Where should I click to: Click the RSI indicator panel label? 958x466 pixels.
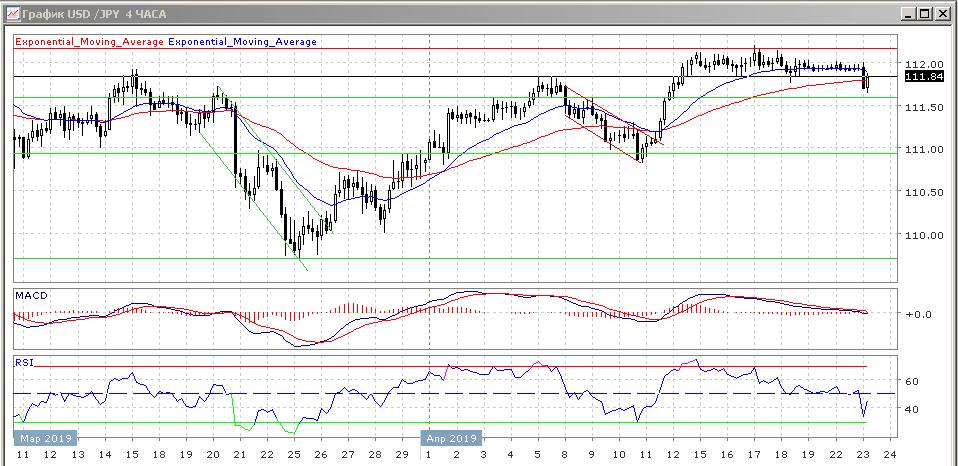coord(24,360)
